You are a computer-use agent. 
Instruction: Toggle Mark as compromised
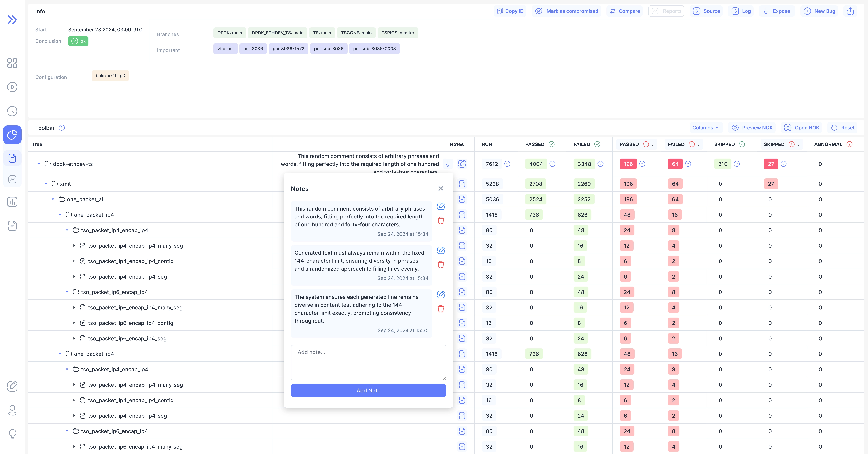(566, 11)
